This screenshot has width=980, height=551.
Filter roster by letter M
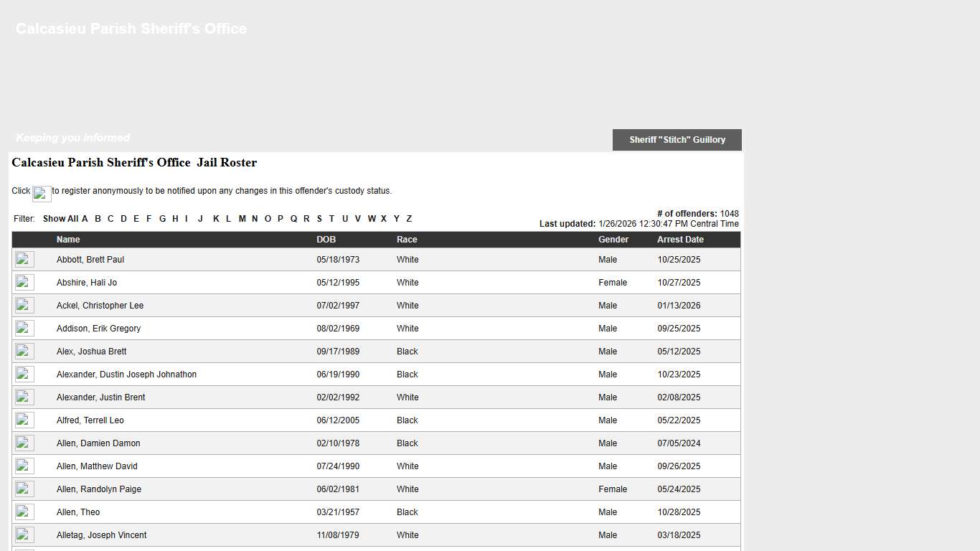[242, 219]
